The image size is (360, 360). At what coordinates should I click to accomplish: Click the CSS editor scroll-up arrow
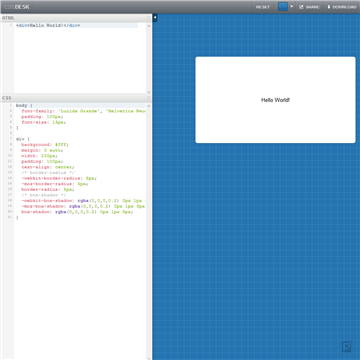(x=149, y=106)
